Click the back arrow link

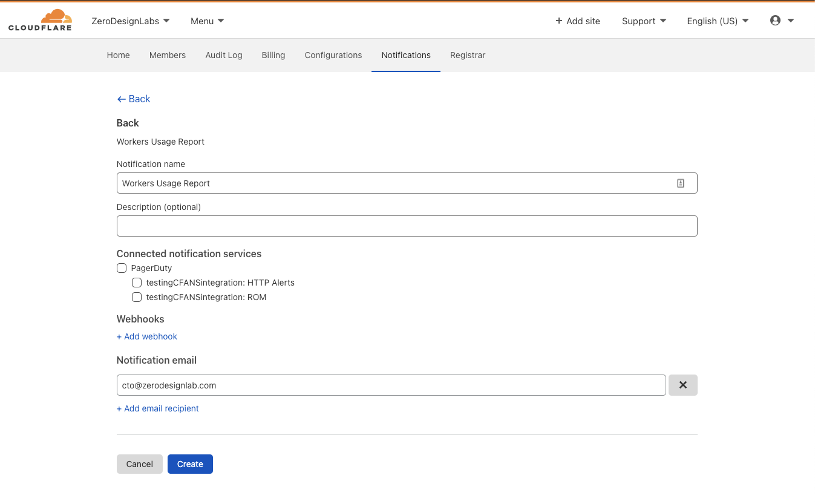pos(134,99)
